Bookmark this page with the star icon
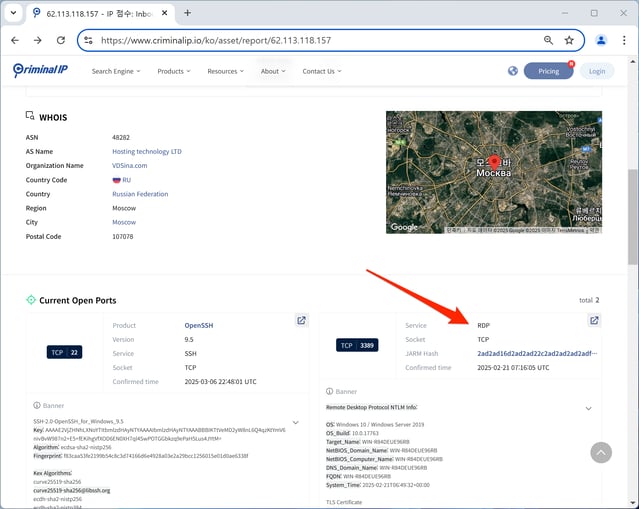The image size is (639, 509). point(569,40)
